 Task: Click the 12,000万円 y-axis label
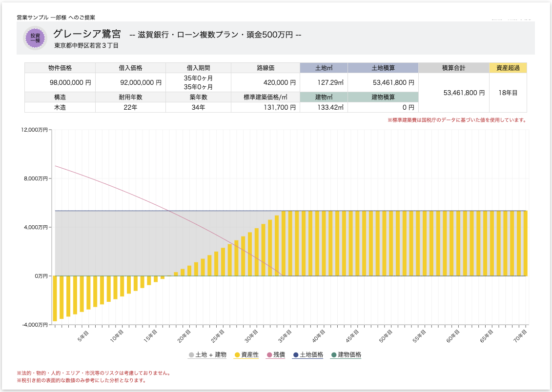tap(34, 130)
